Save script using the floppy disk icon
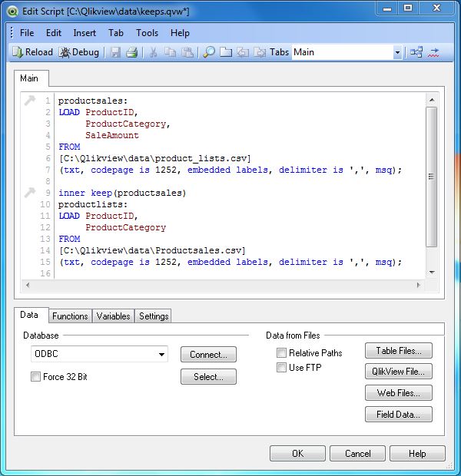Image resolution: width=461 pixels, height=476 pixels. pyautogui.click(x=115, y=52)
